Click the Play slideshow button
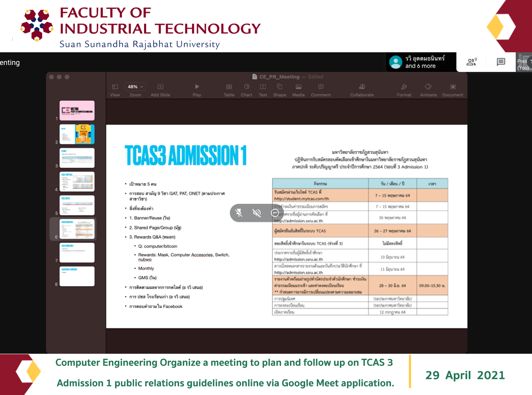This screenshot has height=395, width=532. tap(197, 87)
